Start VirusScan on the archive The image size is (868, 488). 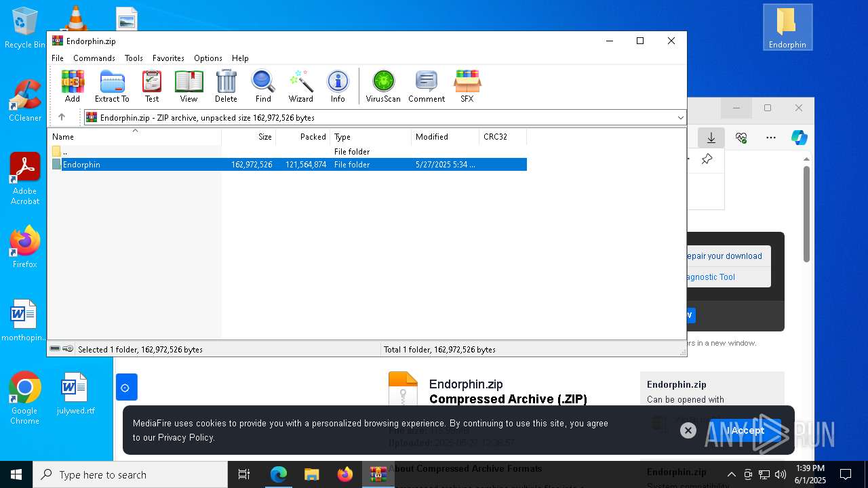pos(383,86)
